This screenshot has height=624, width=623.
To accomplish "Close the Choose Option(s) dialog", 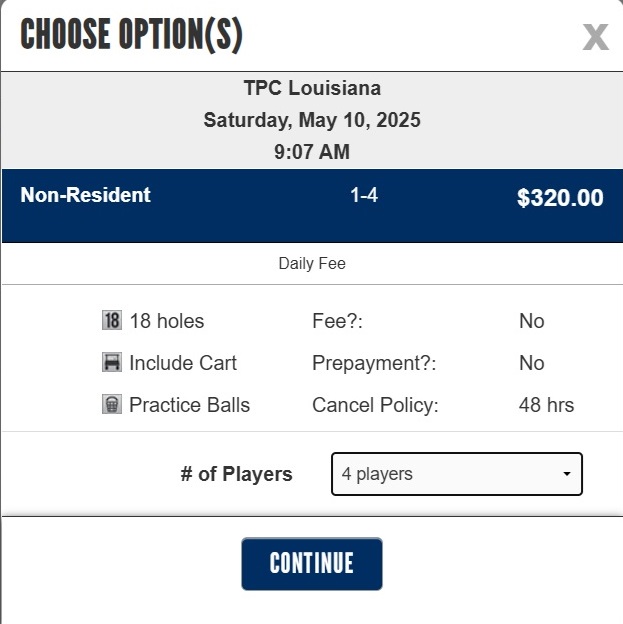I will [596, 37].
